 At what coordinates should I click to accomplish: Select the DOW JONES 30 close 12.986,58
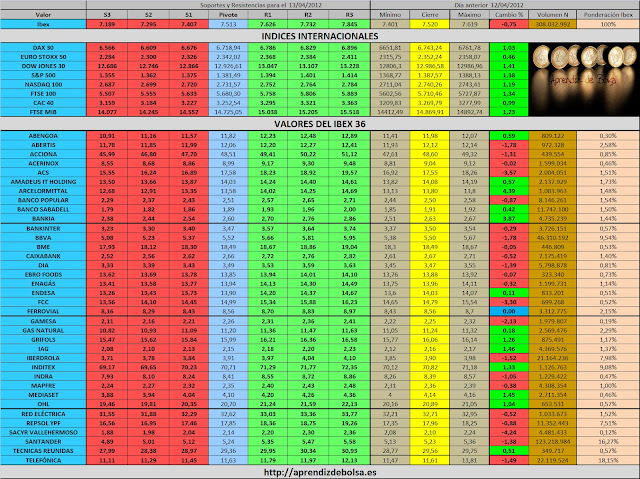(430, 66)
